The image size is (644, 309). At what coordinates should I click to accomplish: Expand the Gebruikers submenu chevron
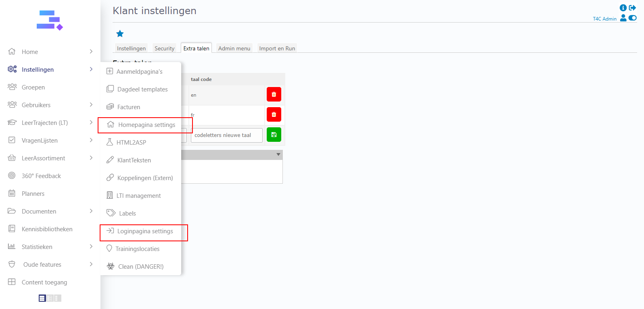(x=91, y=105)
